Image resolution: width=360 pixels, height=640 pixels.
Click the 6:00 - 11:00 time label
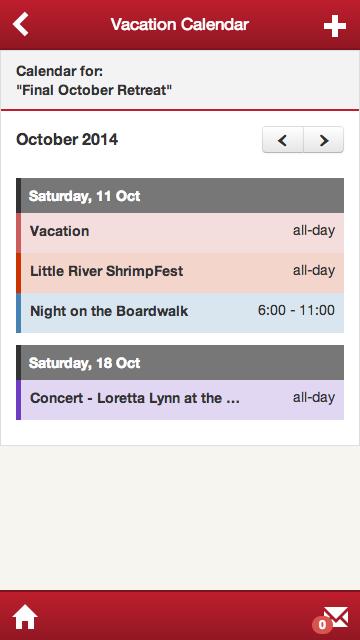click(296, 311)
